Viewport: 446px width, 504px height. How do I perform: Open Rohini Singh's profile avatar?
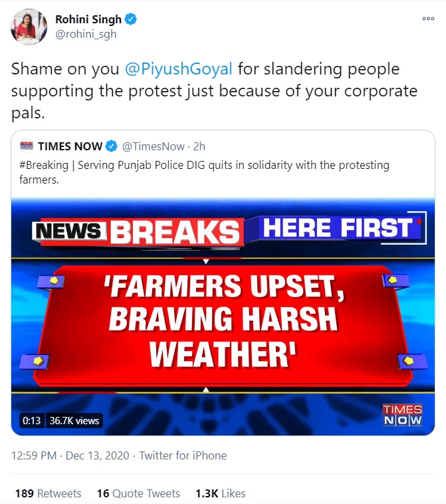(29, 27)
